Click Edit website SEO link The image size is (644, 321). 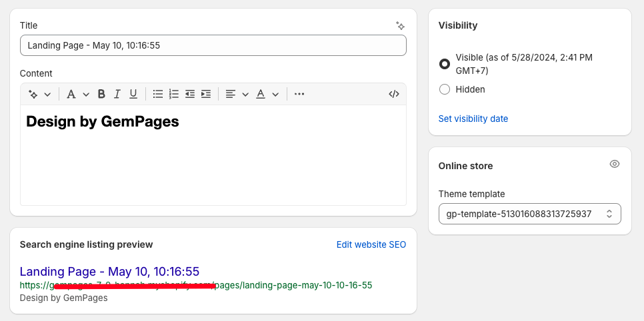(371, 244)
